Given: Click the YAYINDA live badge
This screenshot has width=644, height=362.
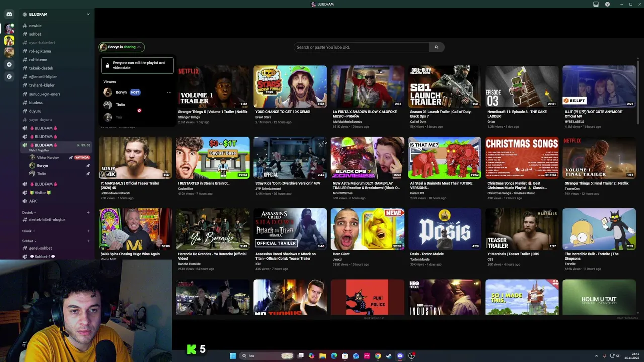Looking at the screenshot, I should [x=82, y=158].
